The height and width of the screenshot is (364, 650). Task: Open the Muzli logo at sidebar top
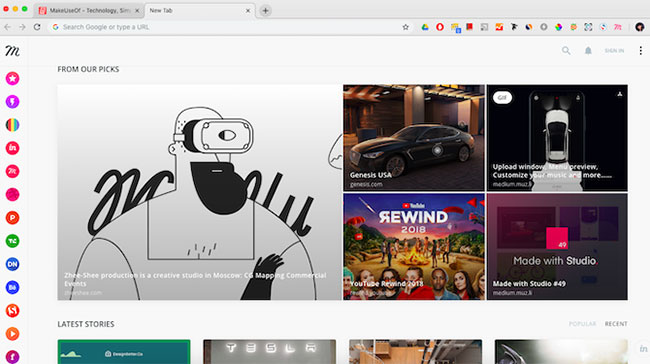12,51
